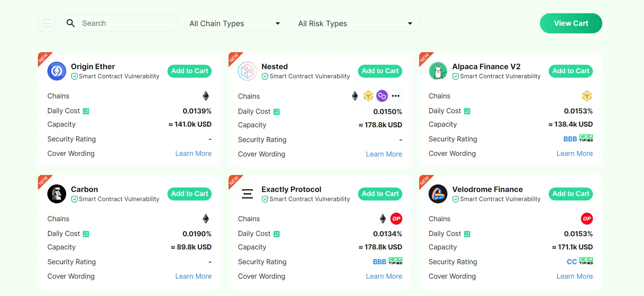The height and width of the screenshot is (296, 644).
Task: Click the Velodrome Finance logo icon
Action: pyautogui.click(x=438, y=194)
